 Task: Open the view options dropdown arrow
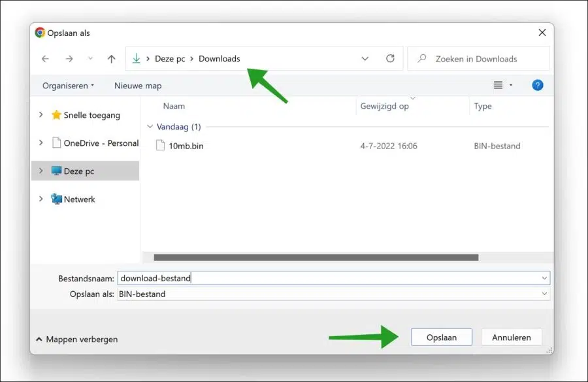tap(511, 85)
